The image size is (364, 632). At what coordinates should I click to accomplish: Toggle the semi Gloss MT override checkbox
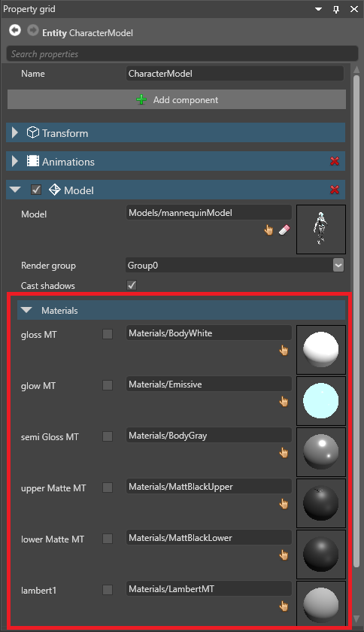108,436
